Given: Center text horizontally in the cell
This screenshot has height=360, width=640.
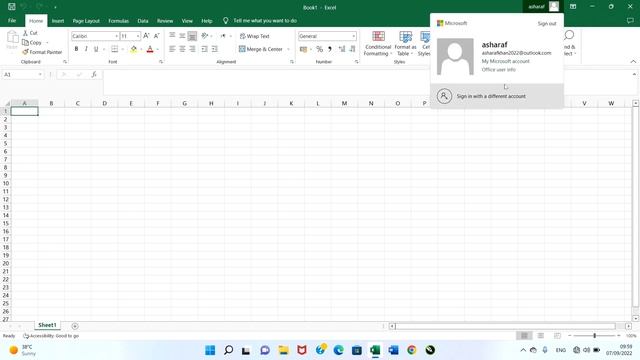Looking at the screenshot, I should click(182, 49).
